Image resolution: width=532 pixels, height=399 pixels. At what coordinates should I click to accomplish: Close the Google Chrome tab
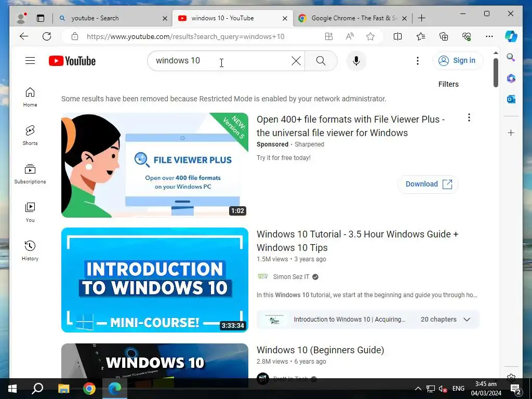point(404,18)
